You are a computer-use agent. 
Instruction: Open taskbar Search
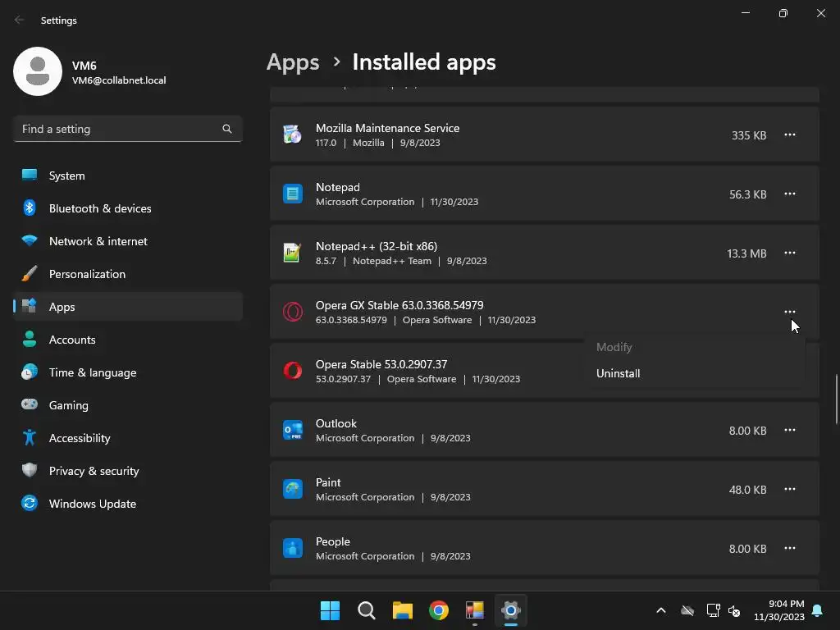pos(367,610)
